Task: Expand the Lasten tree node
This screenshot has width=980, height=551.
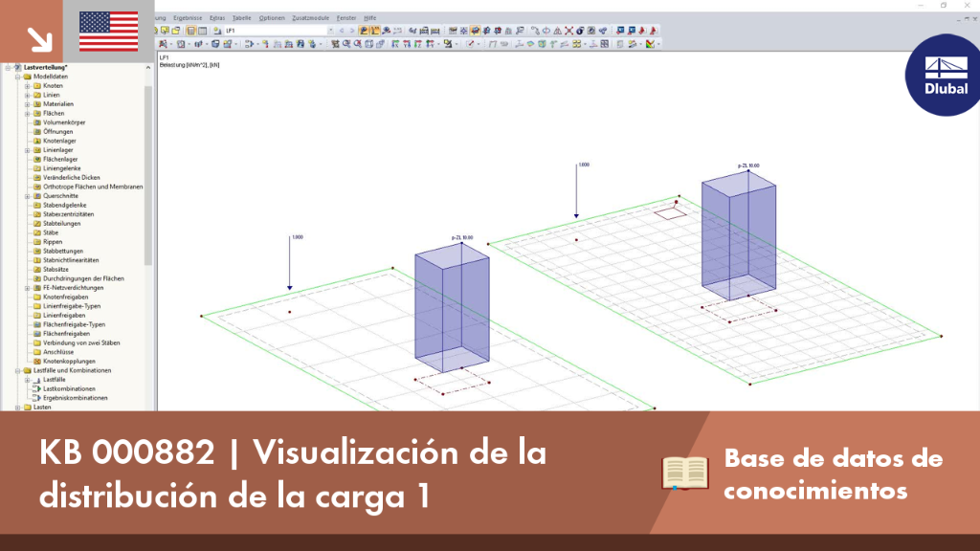Action: pos(18,408)
